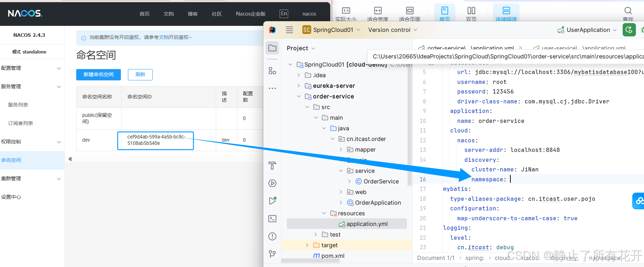Screen dimensions: 644x267
Task: Open Nacos企业版 in top navigation
Action: 251,14
